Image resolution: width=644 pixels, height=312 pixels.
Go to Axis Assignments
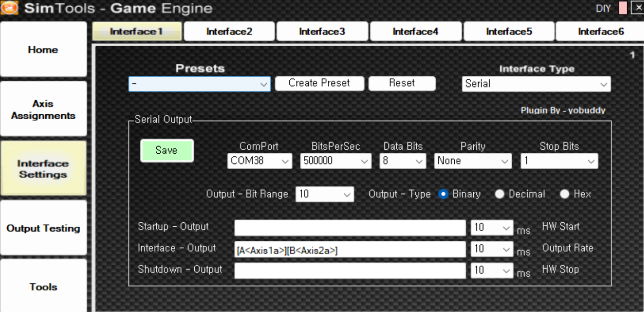43,109
